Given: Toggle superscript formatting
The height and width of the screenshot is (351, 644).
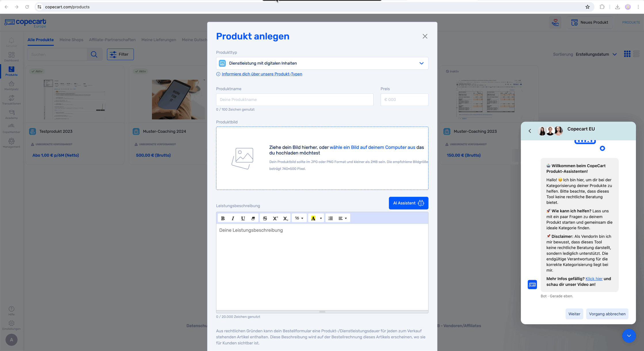Looking at the screenshot, I should click(x=275, y=218).
